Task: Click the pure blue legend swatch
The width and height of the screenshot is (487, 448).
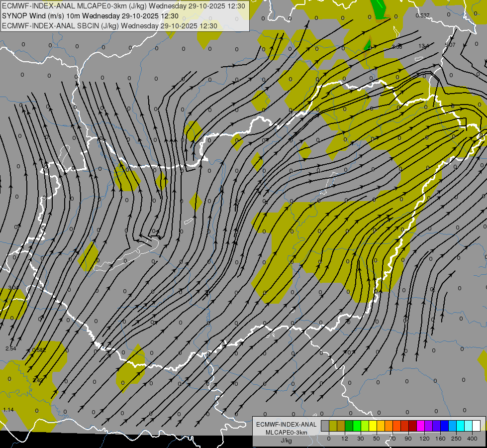Action: coord(445,426)
